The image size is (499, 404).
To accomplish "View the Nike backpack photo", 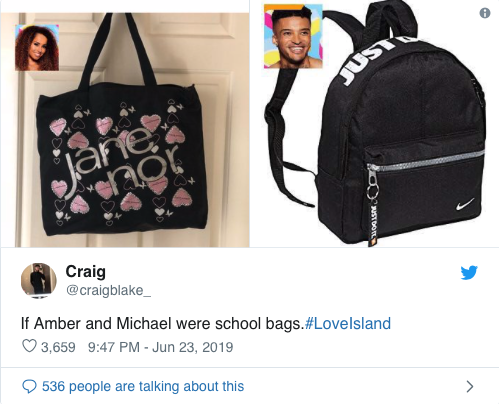I will coord(375,124).
